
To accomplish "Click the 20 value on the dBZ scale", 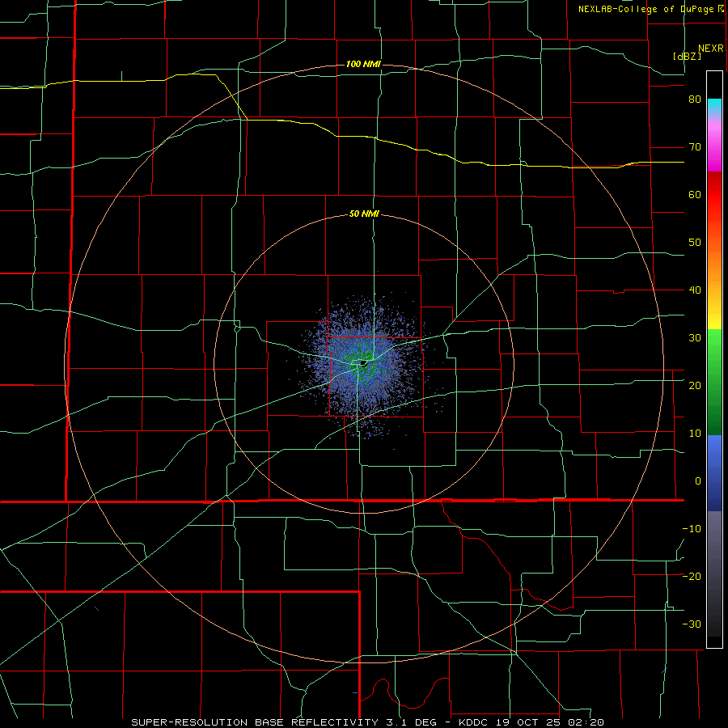I will (x=695, y=386).
